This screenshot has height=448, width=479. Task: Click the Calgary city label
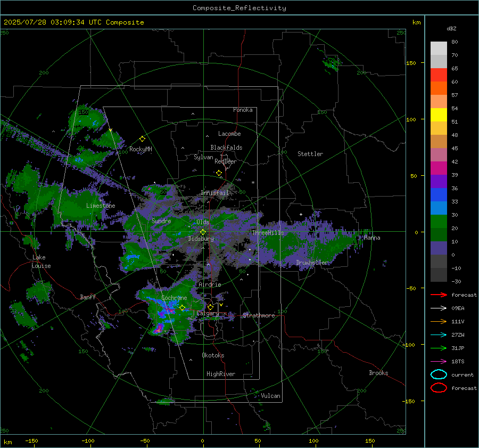click(208, 313)
